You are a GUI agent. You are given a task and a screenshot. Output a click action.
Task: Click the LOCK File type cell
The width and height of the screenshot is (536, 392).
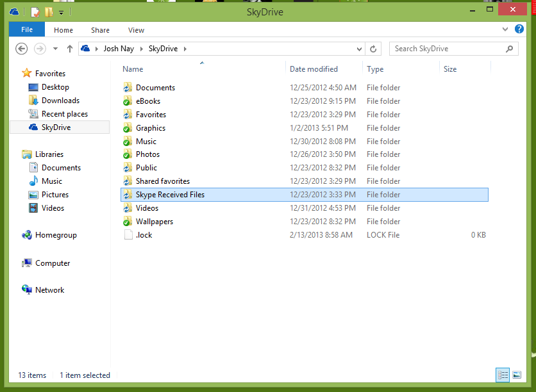pos(383,235)
